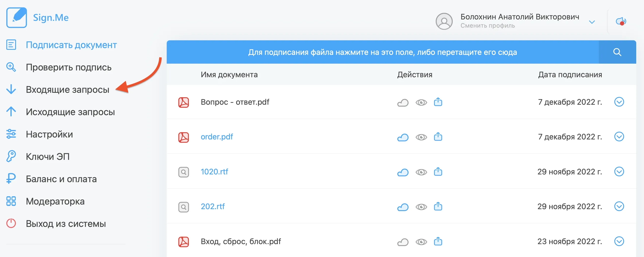
Task: Open Входящие запросы menu item
Action: (68, 89)
